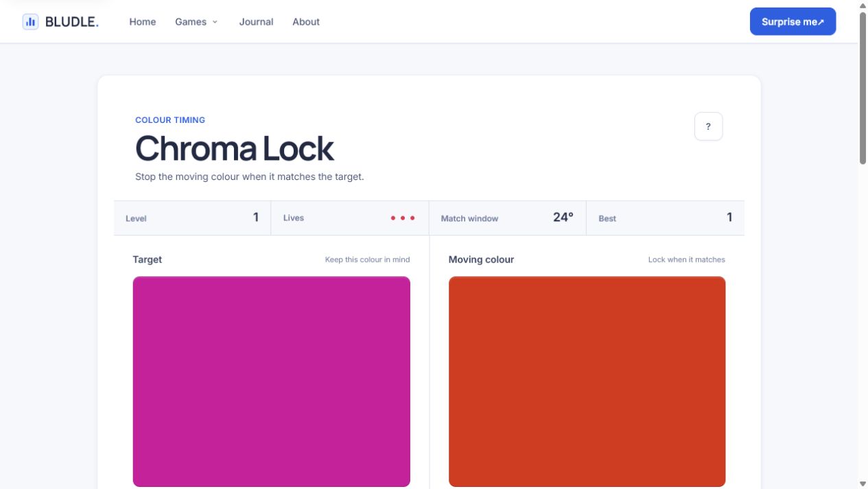Viewport: 868px width, 489px height.
Task: Click the scrollbar down arrow
Action: tap(863, 484)
